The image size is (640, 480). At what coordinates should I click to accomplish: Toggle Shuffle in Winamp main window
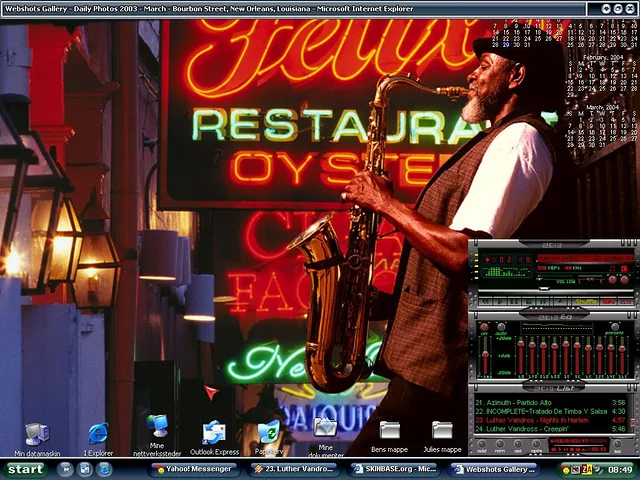pos(586,302)
